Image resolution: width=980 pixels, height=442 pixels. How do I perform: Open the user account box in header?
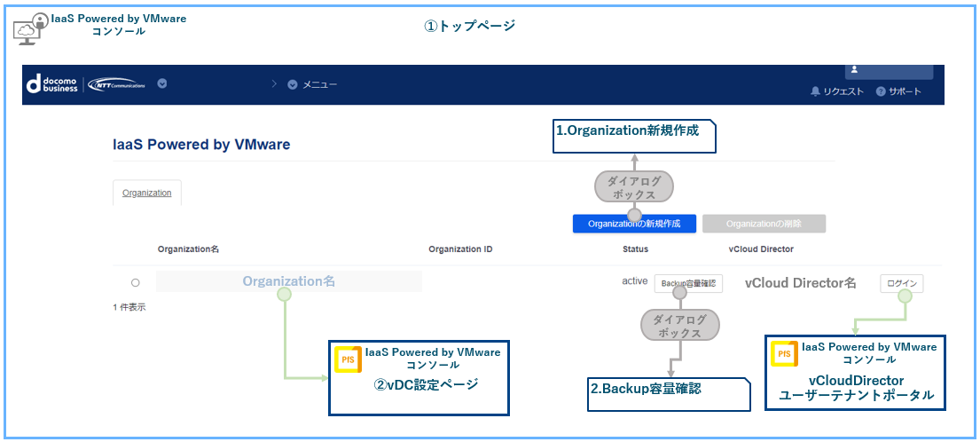coord(889,71)
